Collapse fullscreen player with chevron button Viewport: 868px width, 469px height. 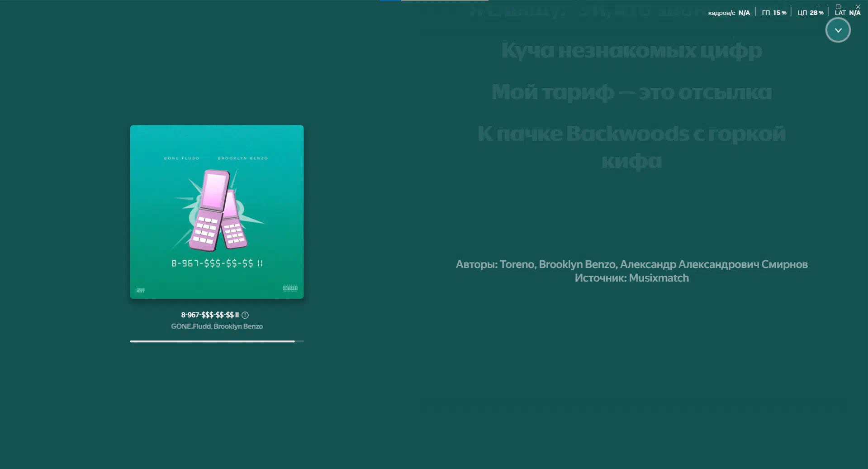pyautogui.click(x=838, y=30)
